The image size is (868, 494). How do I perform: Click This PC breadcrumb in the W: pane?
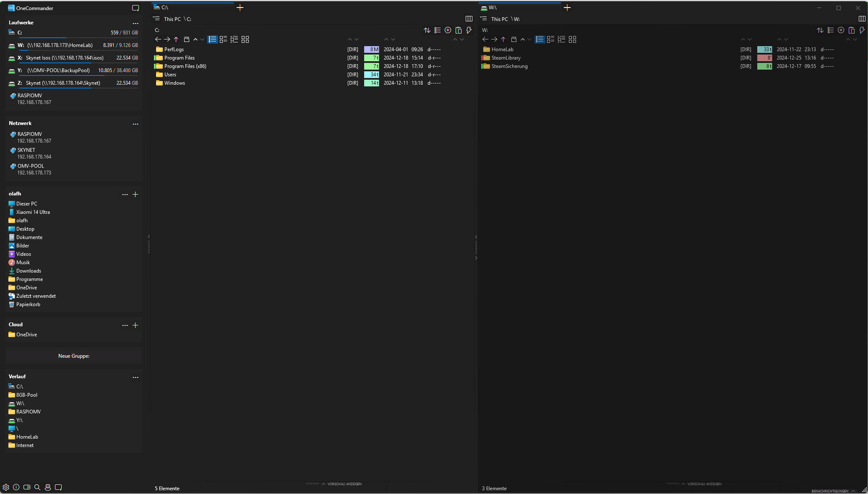point(500,19)
